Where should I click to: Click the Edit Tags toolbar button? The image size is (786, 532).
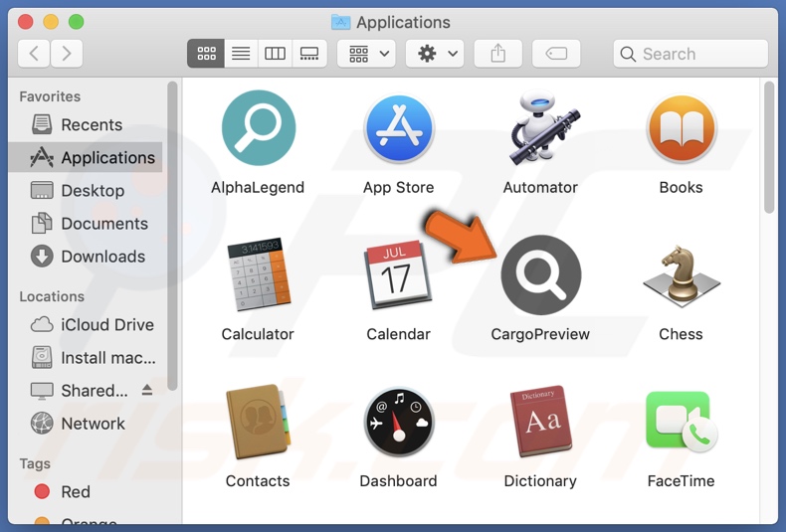[556, 53]
